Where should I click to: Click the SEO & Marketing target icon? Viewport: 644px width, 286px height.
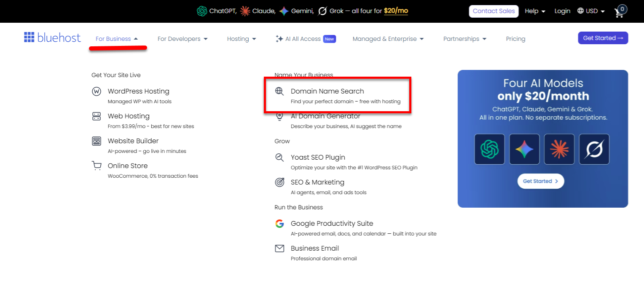279,182
